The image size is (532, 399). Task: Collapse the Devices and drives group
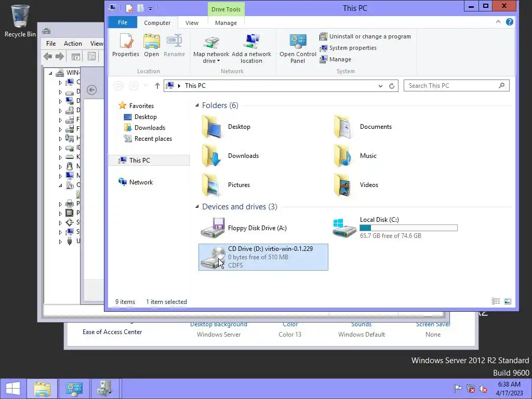pos(197,207)
